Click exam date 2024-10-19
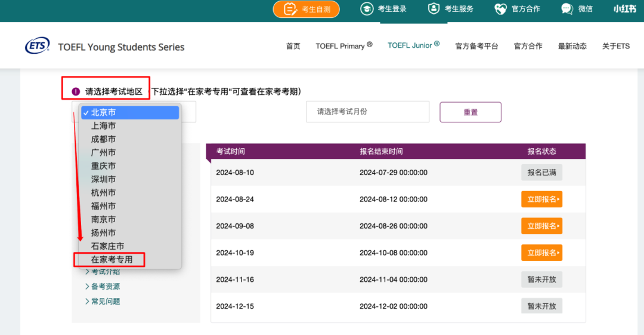The height and width of the screenshot is (335, 644). pyautogui.click(x=235, y=253)
